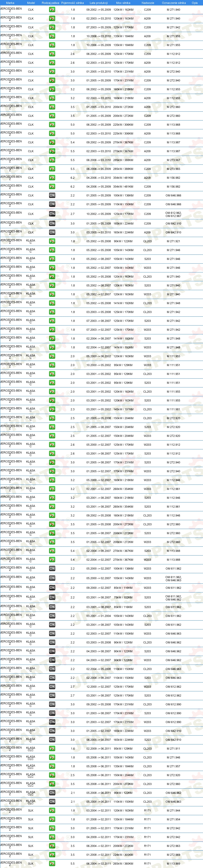Click production dates 03.2001 -> 01.2004
Image resolution: width=203 pixels, height=868 pixels.
(x=98, y=616)
